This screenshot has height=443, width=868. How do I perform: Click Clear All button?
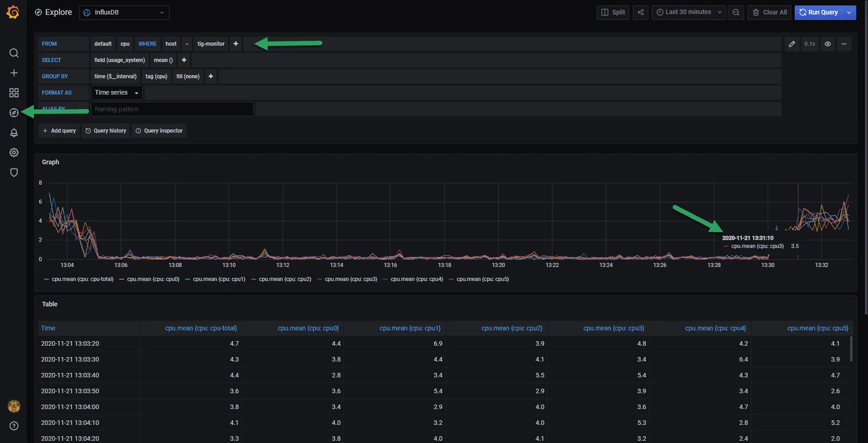click(x=769, y=12)
